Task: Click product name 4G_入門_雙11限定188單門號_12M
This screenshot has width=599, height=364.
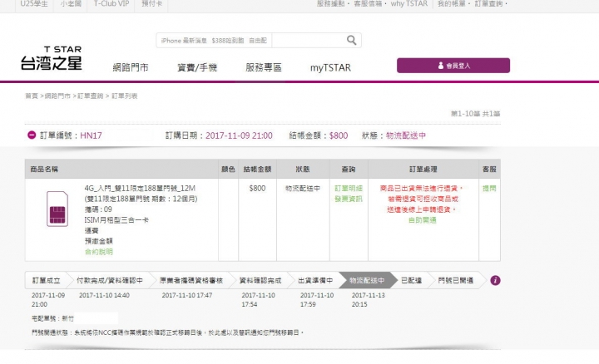Action: point(140,188)
